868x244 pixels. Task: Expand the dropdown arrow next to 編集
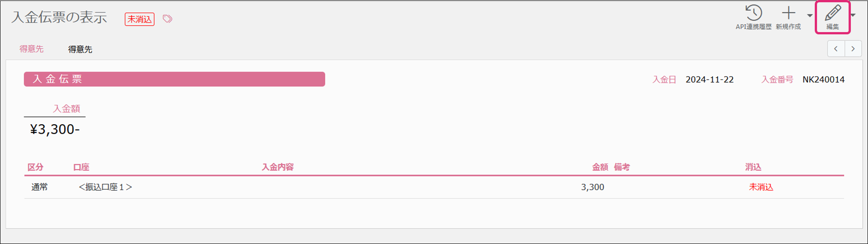coord(853,16)
